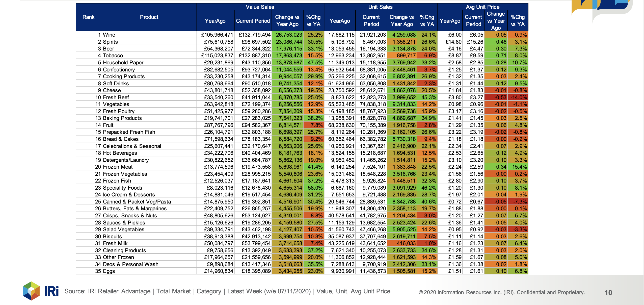Click the bright green 58.0% cell

pyautogui.click(x=314, y=188)
